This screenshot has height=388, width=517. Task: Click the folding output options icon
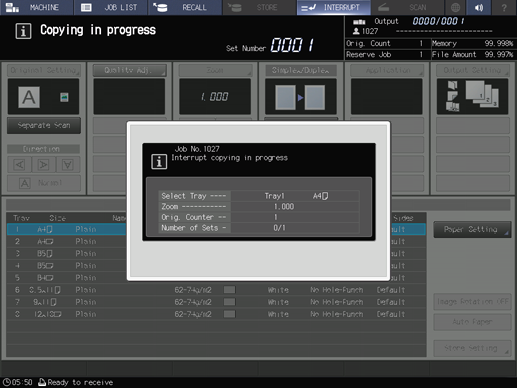click(x=452, y=96)
